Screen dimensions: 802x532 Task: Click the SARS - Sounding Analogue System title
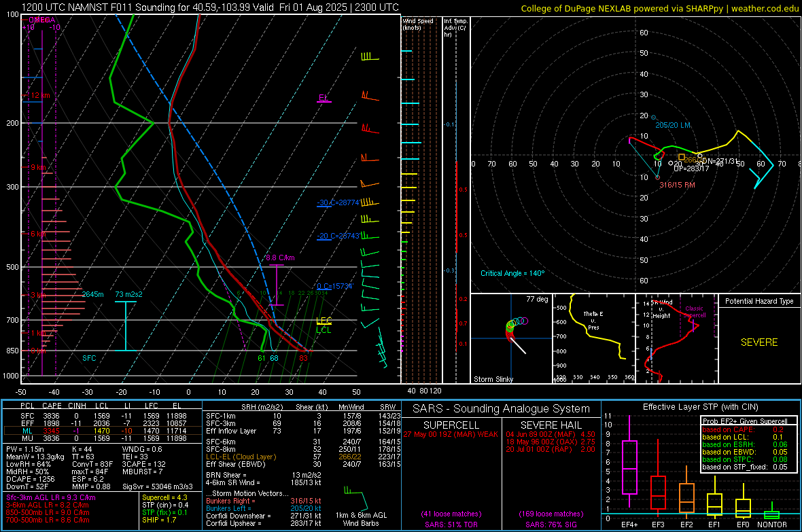[502, 409]
